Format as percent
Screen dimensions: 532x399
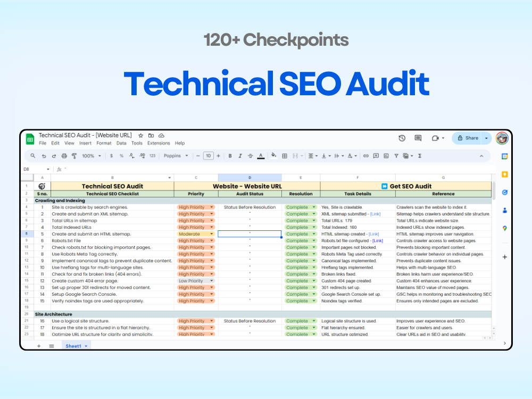tap(121, 156)
